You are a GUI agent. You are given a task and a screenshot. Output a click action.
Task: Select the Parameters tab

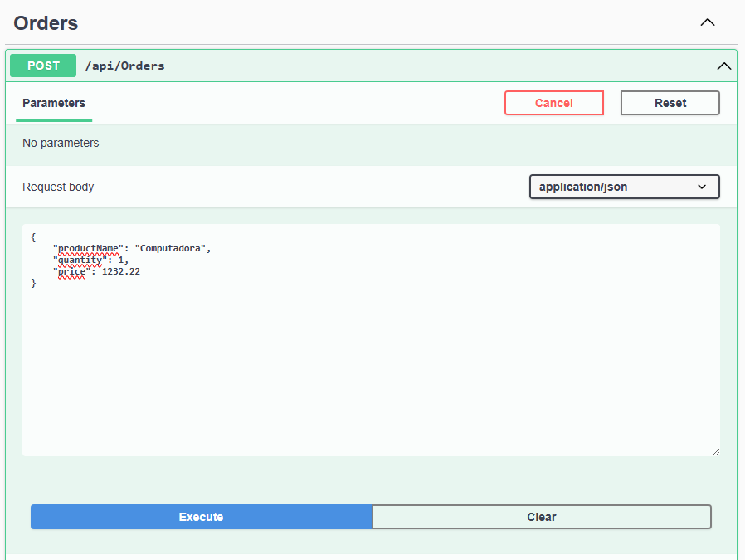54,103
